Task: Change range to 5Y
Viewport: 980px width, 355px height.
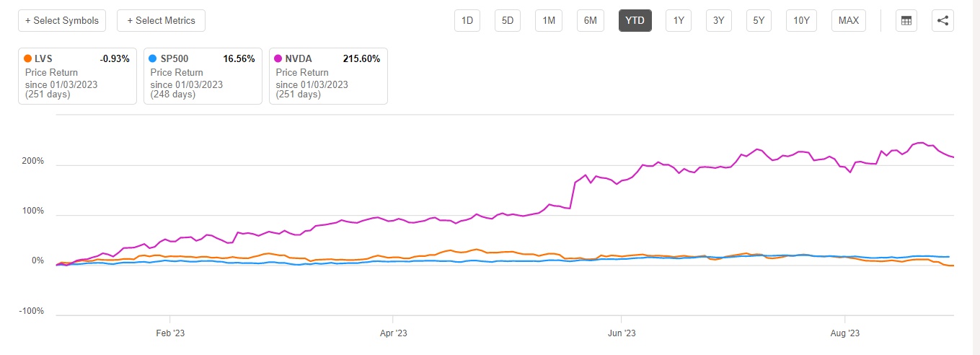Action: [759, 20]
